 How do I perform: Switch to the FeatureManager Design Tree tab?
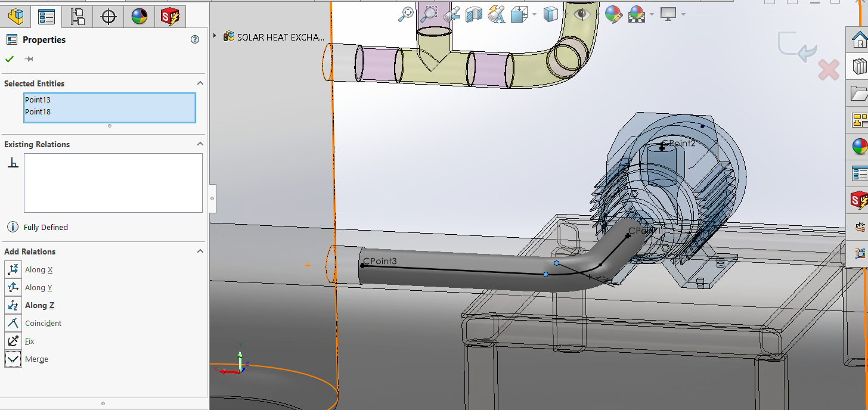point(15,17)
